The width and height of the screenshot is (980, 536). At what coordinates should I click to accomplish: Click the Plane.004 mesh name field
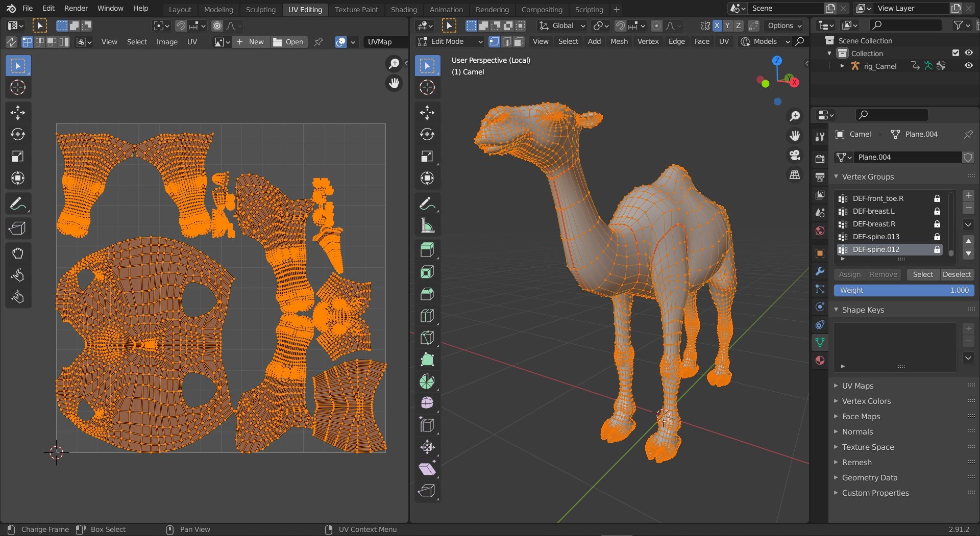[x=907, y=157]
